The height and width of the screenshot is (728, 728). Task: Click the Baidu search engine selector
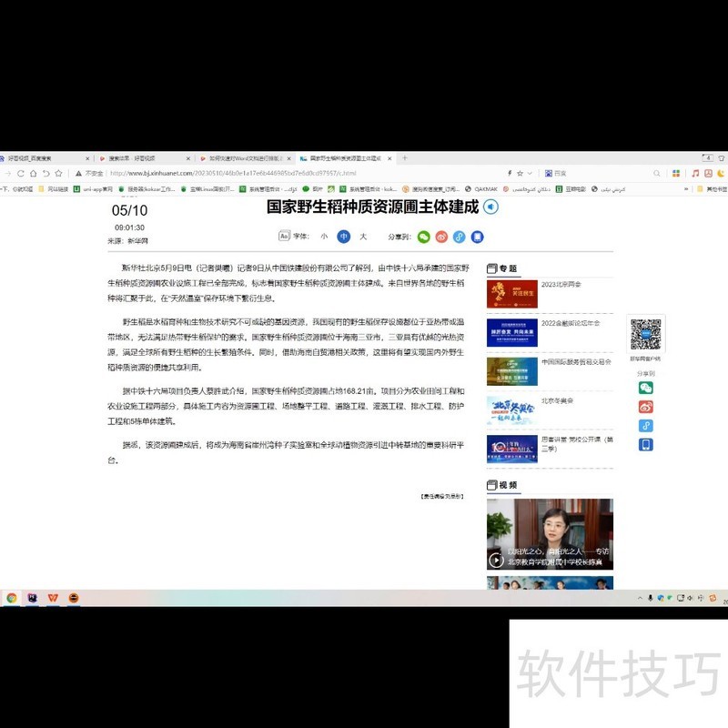tap(555, 173)
